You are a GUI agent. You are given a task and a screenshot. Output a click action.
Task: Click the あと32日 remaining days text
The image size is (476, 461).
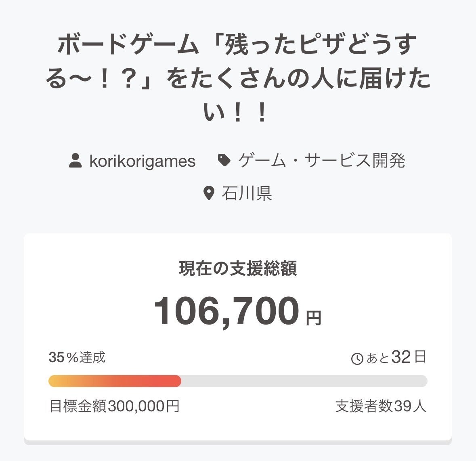(396, 357)
